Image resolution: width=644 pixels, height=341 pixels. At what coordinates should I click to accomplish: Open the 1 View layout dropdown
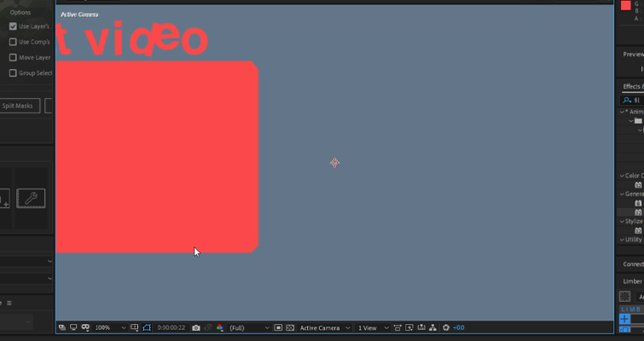tap(372, 327)
